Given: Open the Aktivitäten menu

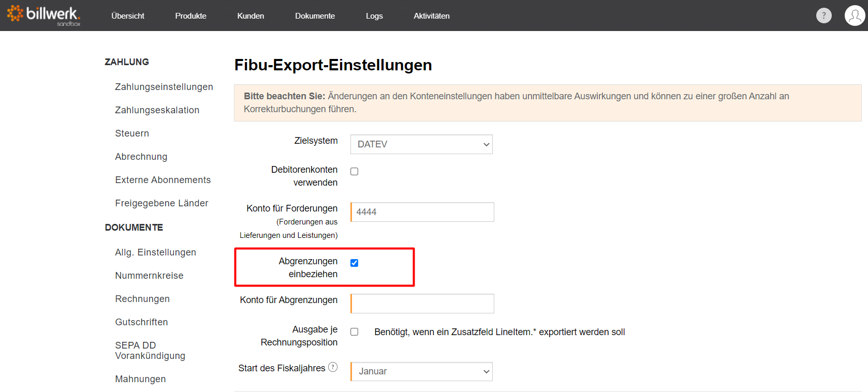Looking at the screenshot, I should tap(432, 16).
